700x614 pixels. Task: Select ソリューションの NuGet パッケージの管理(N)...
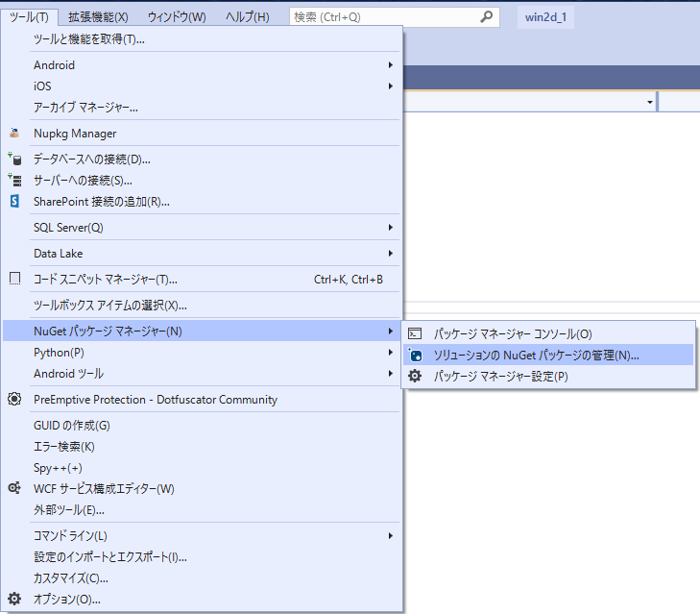(548, 356)
